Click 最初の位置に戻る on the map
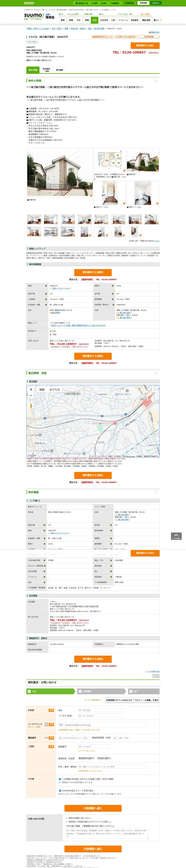This screenshot has width=186, height=868. point(72,393)
